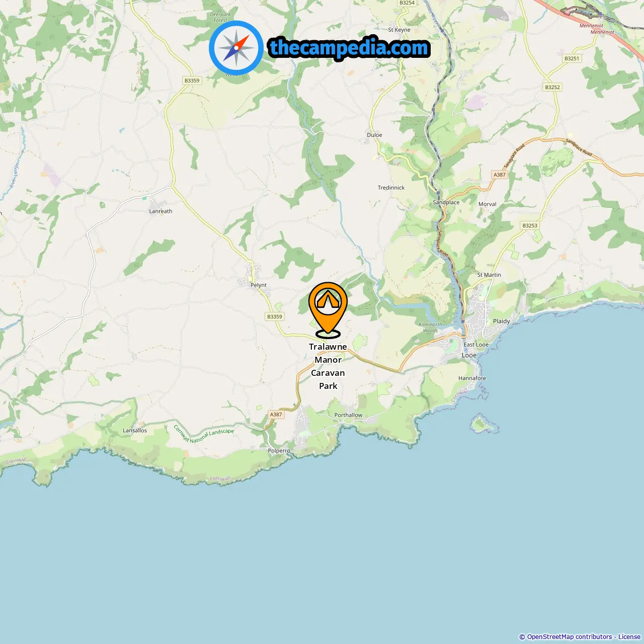Click the Polperro village label
Viewport: 644px width, 644px height.
click(279, 451)
